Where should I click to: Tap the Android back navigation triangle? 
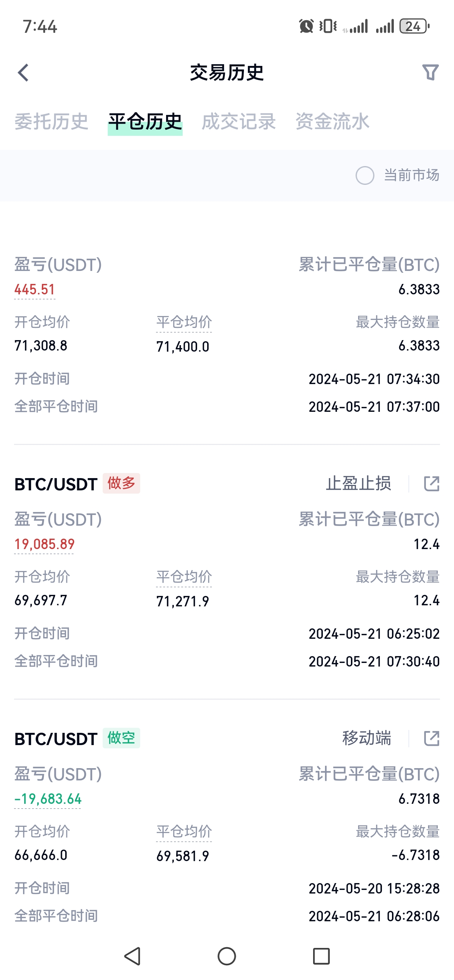pyautogui.click(x=133, y=956)
